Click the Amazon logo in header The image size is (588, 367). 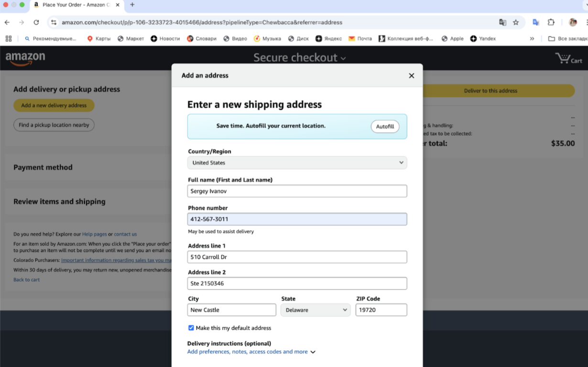pos(25,58)
